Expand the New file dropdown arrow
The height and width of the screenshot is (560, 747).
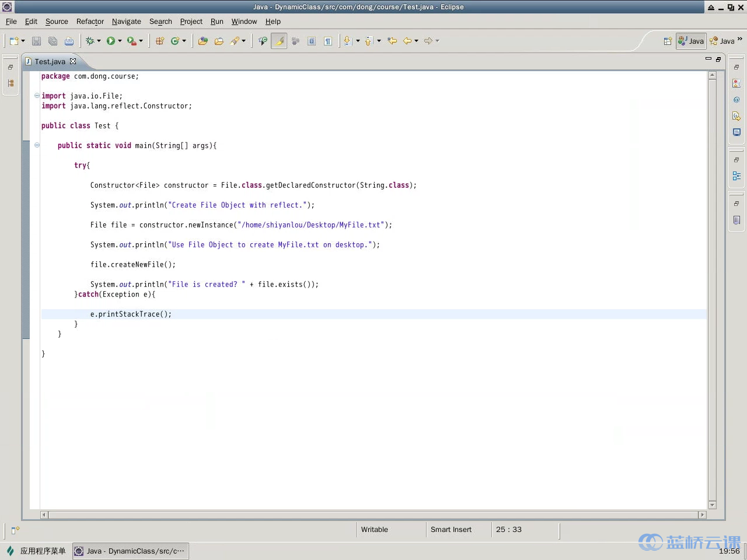click(23, 41)
